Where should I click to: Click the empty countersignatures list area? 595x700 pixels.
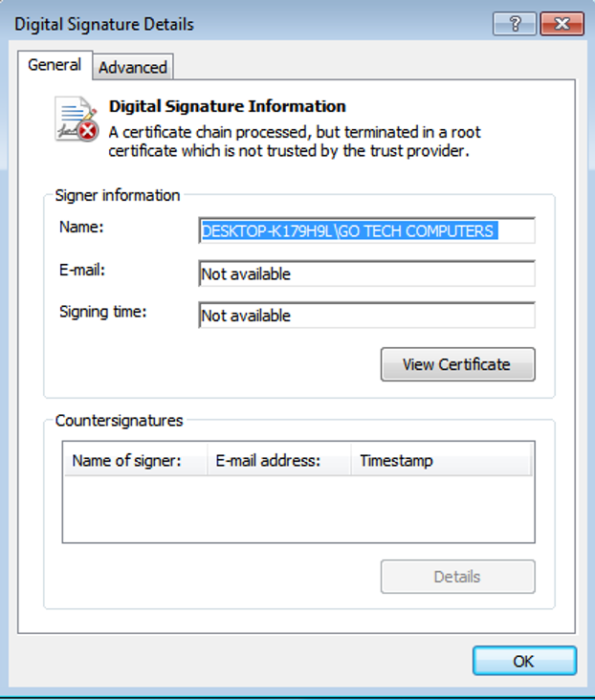point(298,509)
